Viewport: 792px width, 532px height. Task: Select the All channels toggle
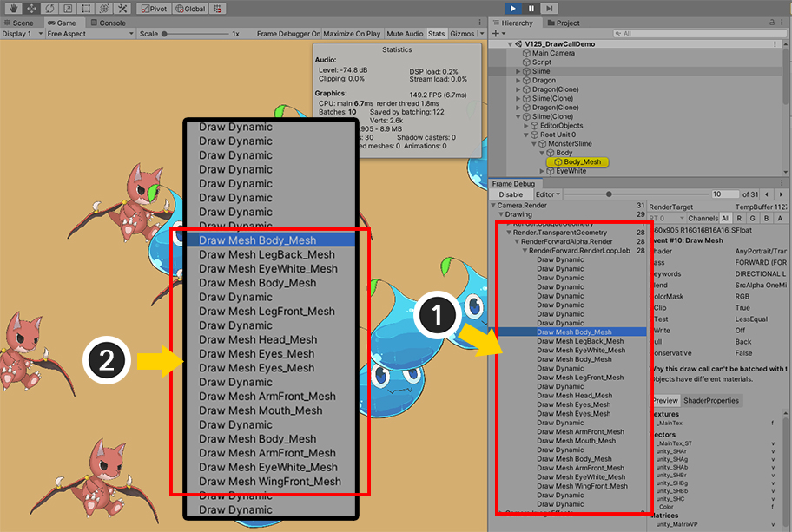(x=726, y=218)
